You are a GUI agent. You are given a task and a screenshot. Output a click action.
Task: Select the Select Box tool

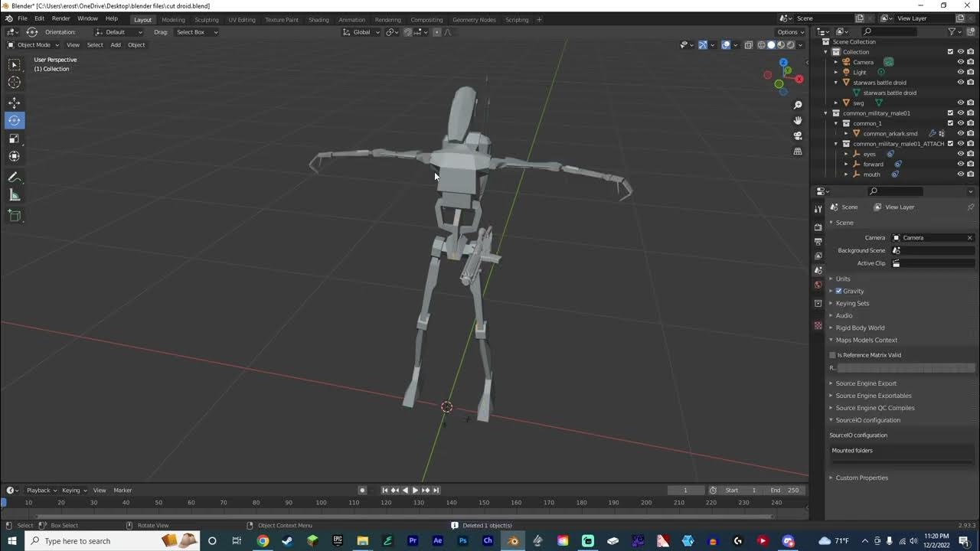[x=15, y=65]
